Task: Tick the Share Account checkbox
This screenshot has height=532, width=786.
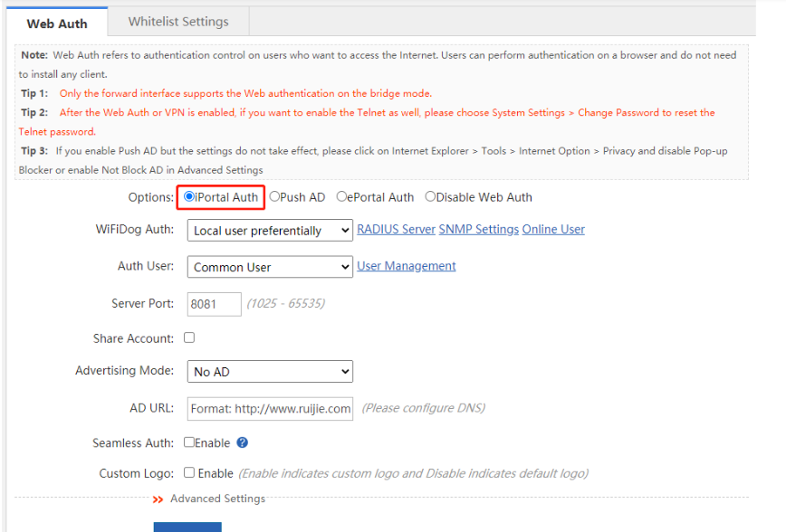Action: click(189, 337)
